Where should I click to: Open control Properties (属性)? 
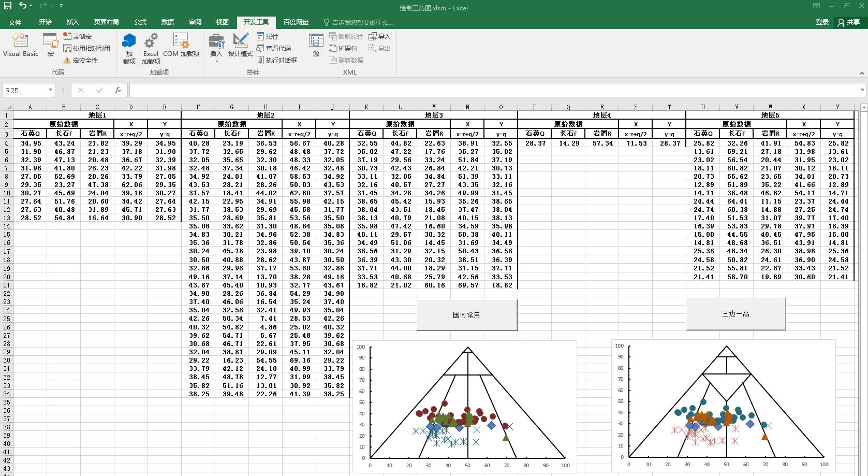pos(268,36)
